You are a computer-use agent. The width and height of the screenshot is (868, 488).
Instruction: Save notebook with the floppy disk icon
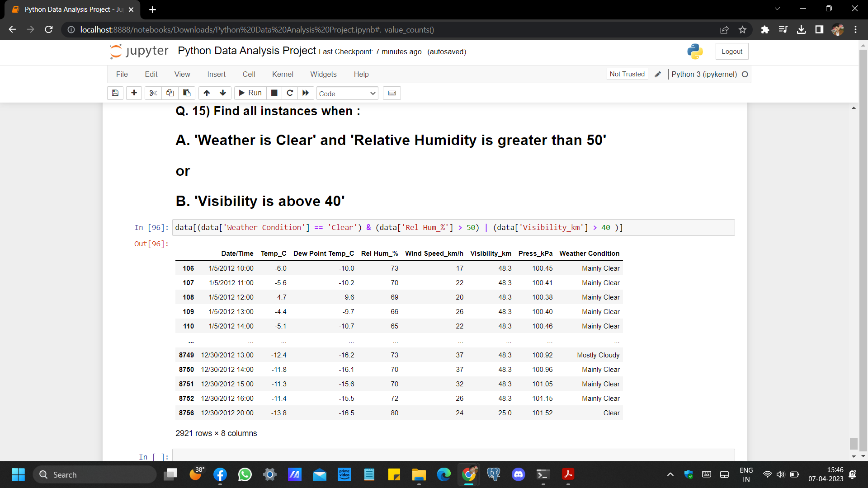(x=115, y=93)
